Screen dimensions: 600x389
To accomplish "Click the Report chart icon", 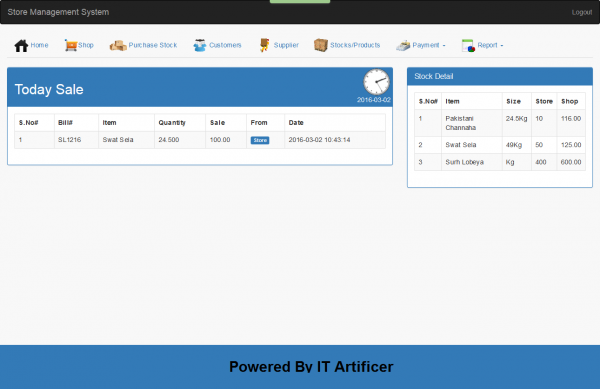I will click(x=468, y=46).
